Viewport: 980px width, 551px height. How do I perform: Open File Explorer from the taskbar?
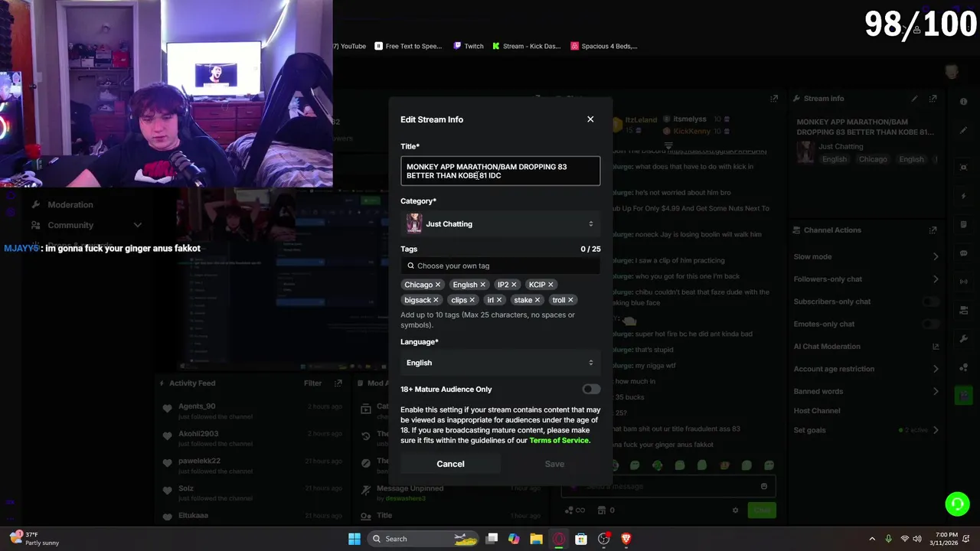pyautogui.click(x=536, y=539)
